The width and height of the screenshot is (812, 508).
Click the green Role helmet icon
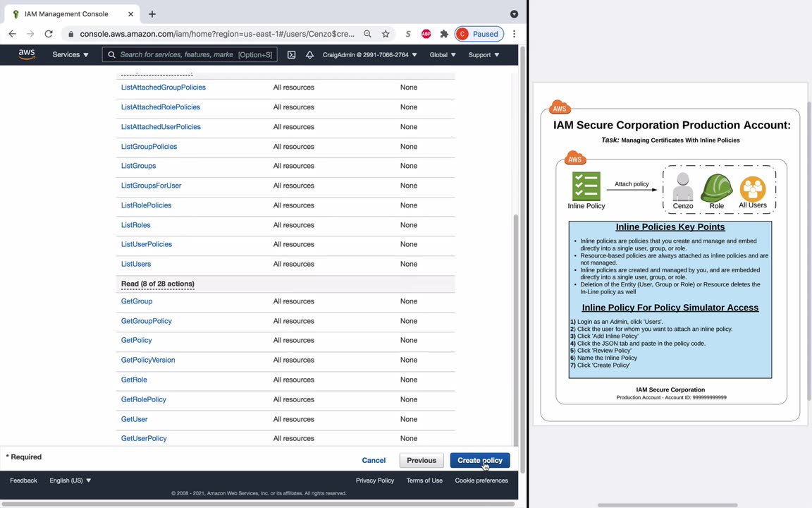point(717,187)
